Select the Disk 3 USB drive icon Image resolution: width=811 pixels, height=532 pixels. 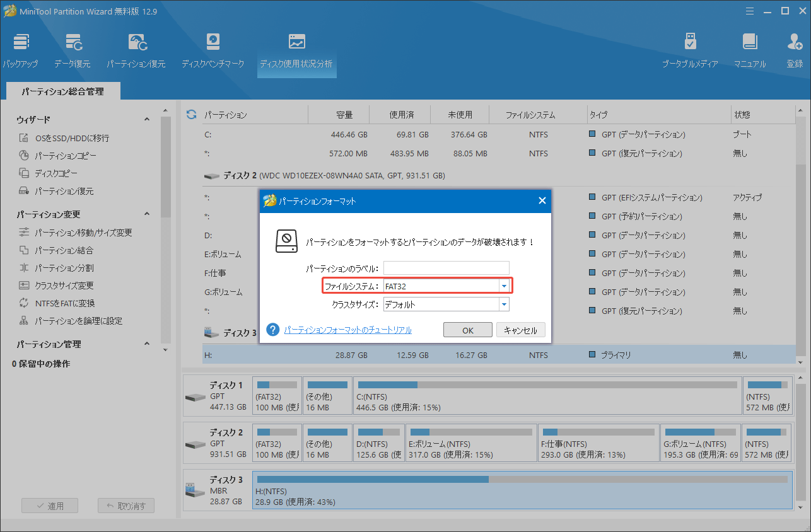194,490
